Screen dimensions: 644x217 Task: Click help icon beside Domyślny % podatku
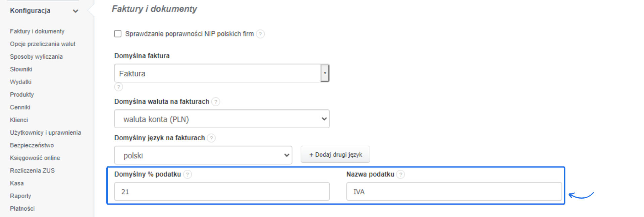[x=188, y=174]
